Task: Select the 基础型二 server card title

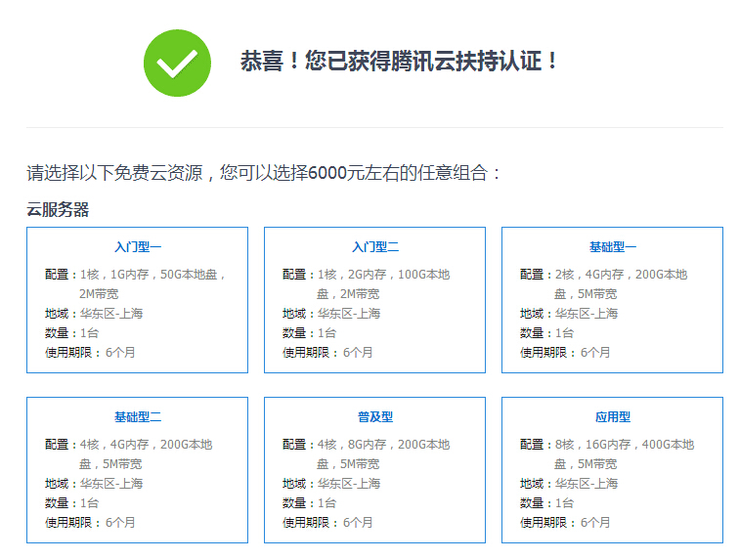Action: pyautogui.click(x=138, y=417)
